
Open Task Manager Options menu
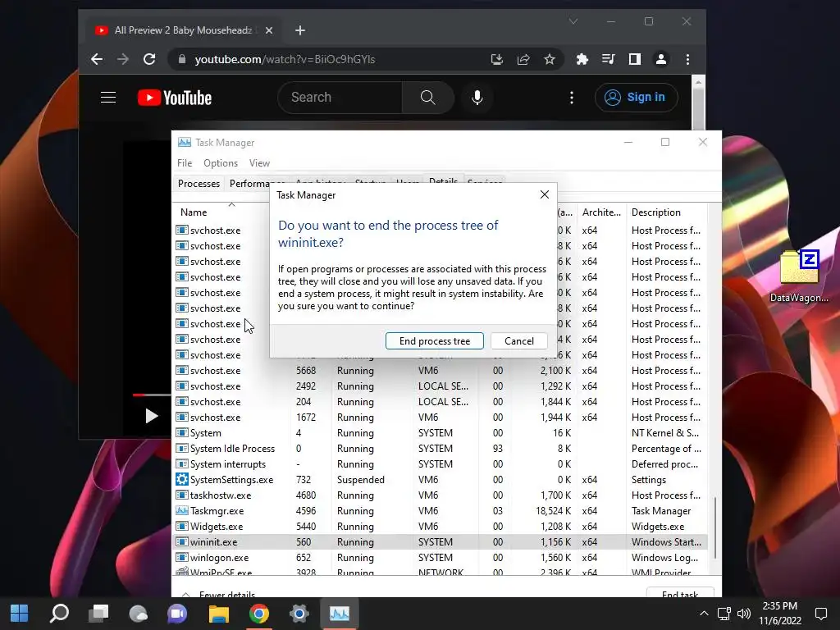coord(220,163)
